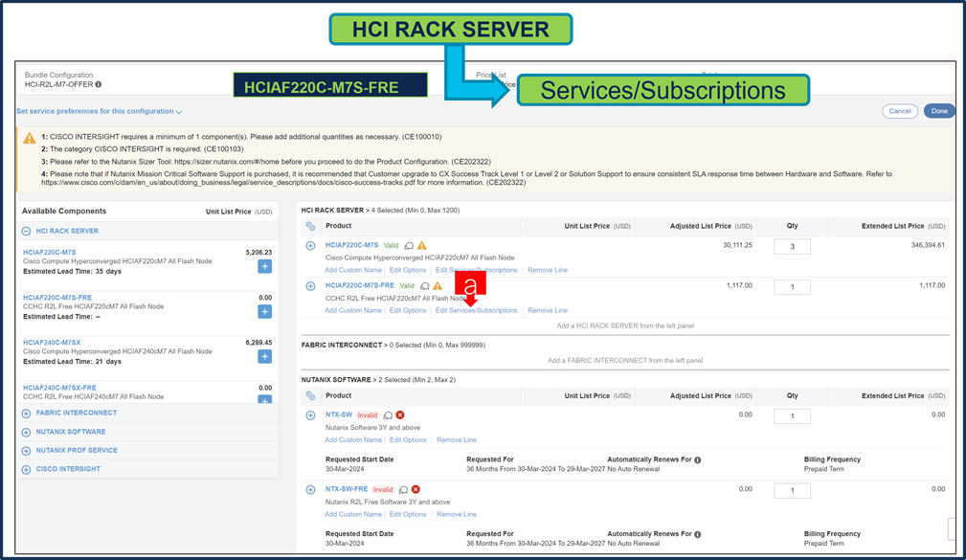Click warning triangle on HCIAF220C-M7S row
Image resolution: width=966 pixels, height=560 pixels.
pos(422,245)
